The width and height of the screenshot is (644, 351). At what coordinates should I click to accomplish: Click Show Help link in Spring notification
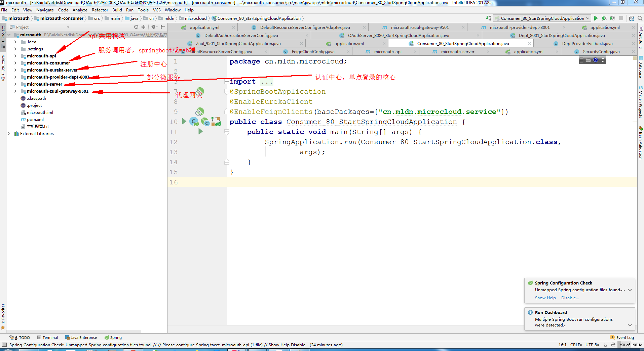pos(545,298)
